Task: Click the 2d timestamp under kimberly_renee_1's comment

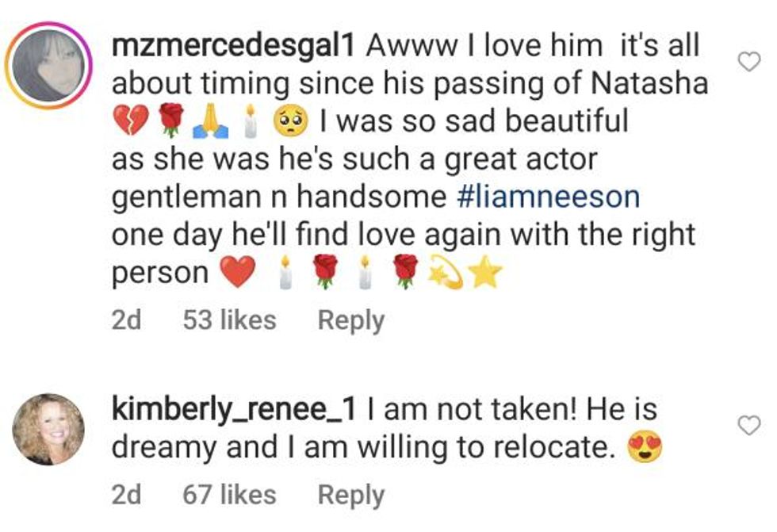Action: [x=126, y=495]
